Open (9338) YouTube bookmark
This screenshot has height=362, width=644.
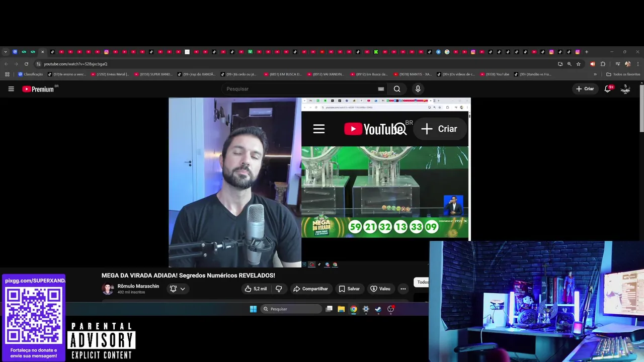495,74
